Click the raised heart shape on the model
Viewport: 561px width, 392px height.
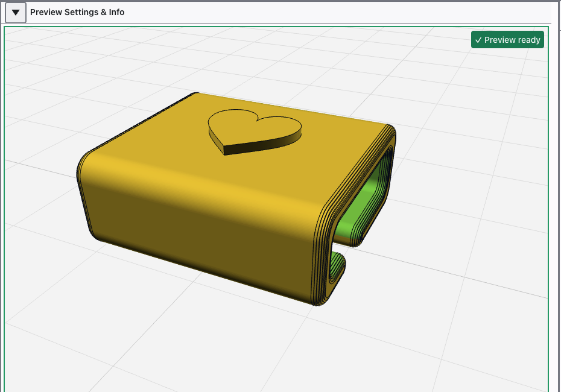[255, 131]
